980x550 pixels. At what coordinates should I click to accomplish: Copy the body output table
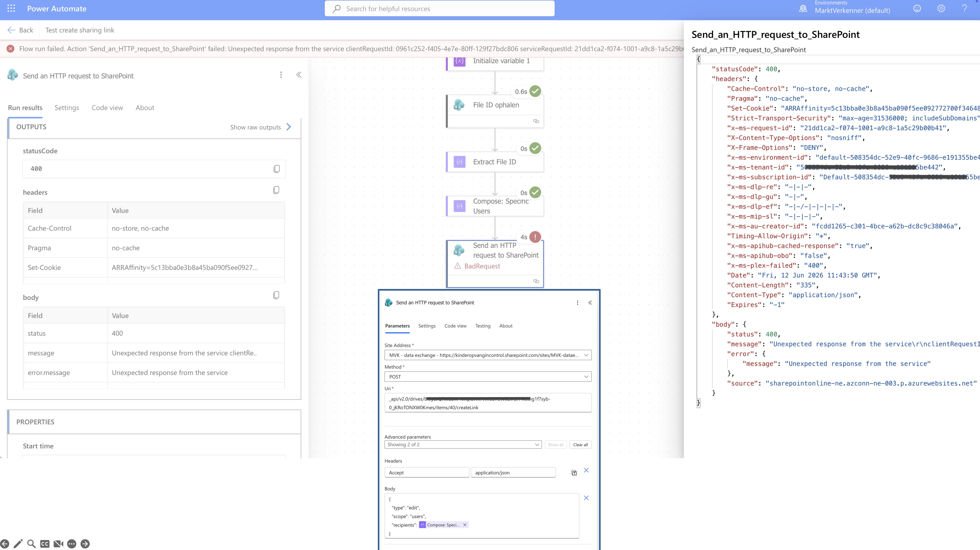click(x=276, y=295)
